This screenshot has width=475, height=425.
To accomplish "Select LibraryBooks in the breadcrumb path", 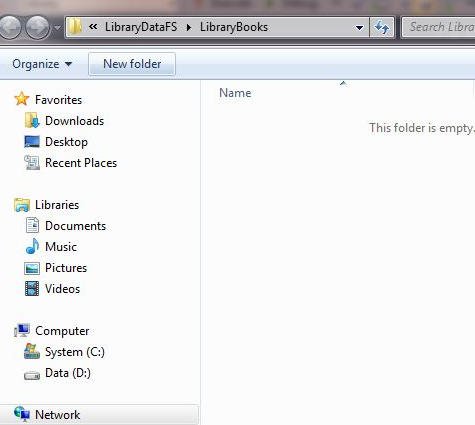I will 234,27.
